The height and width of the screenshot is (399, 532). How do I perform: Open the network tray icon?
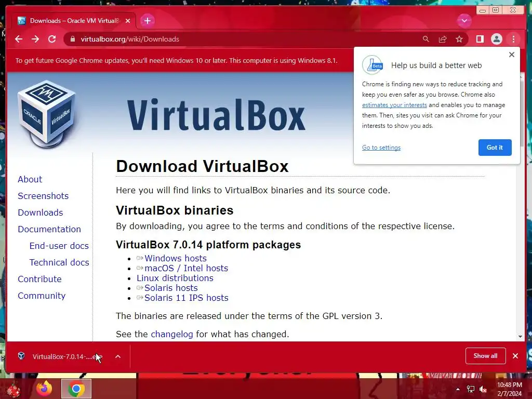click(x=471, y=389)
